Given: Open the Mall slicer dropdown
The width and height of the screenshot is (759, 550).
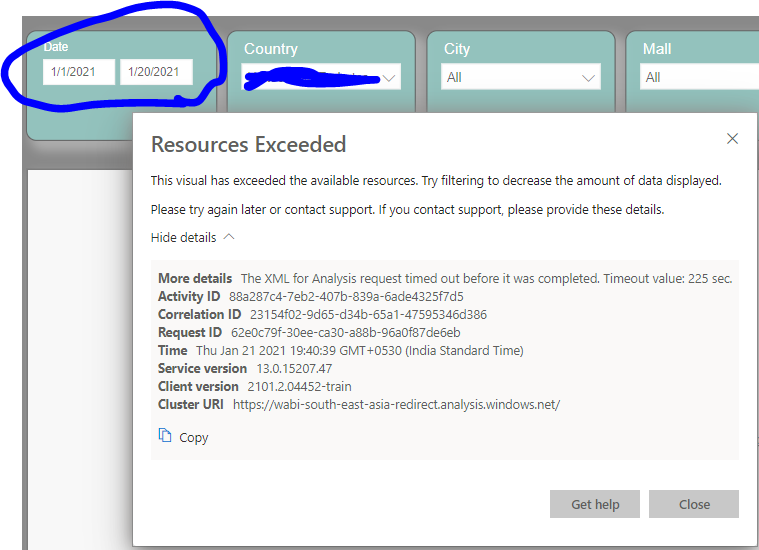Looking at the screenshot, I should [x=699, y=77].
